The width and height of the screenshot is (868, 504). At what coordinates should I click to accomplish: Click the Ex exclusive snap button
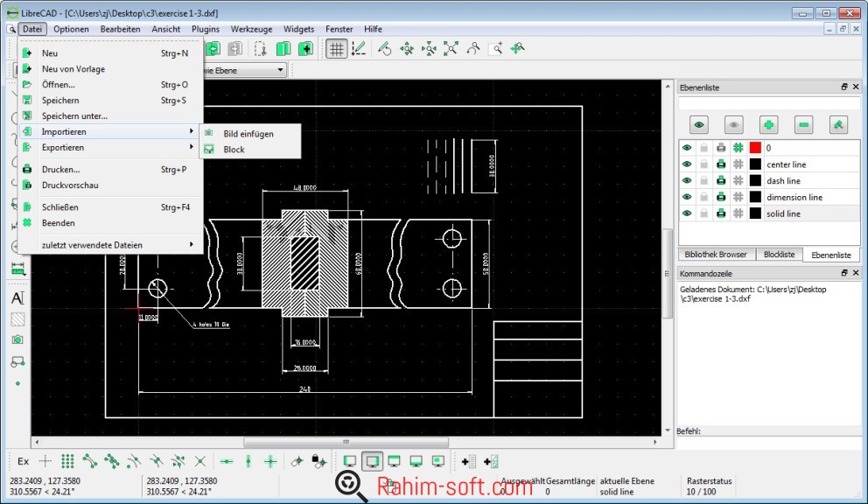click(23, 461)
